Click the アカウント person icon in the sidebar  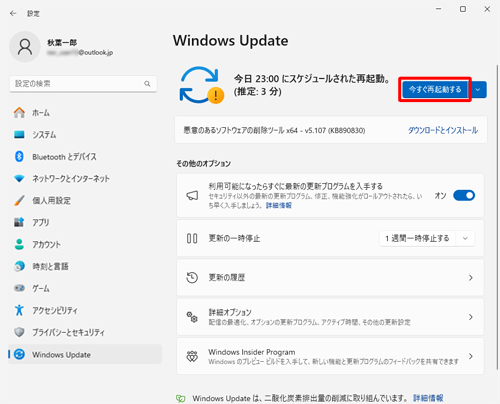[19, 244]
